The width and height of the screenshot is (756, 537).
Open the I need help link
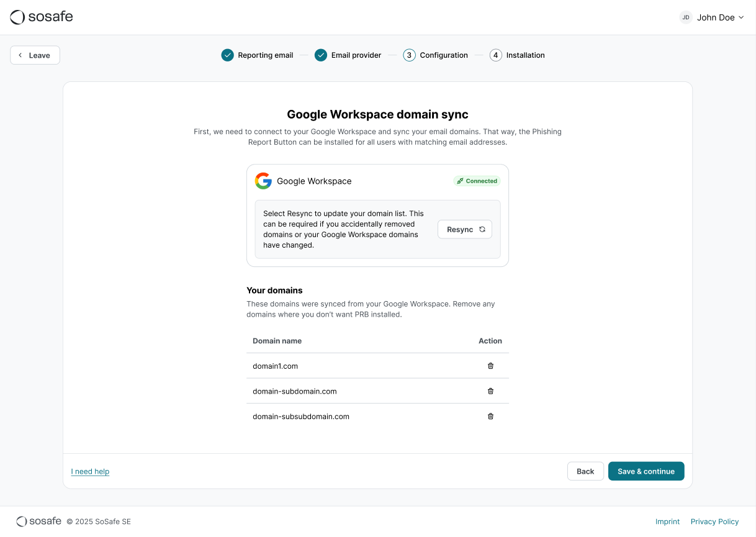point(90,472)
